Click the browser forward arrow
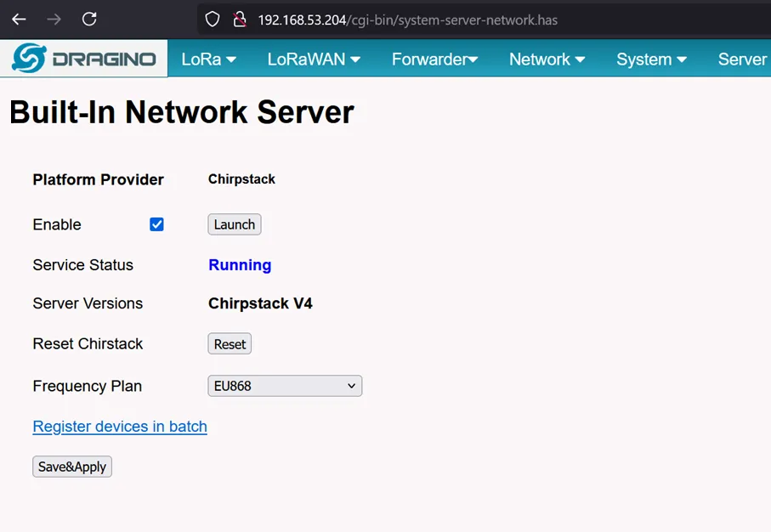Screen dimensions: 771x532 point(54,19)
